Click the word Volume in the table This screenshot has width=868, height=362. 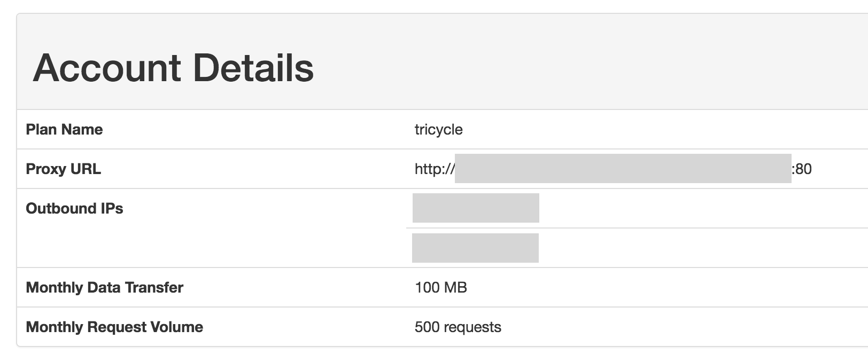click(179, 327)
